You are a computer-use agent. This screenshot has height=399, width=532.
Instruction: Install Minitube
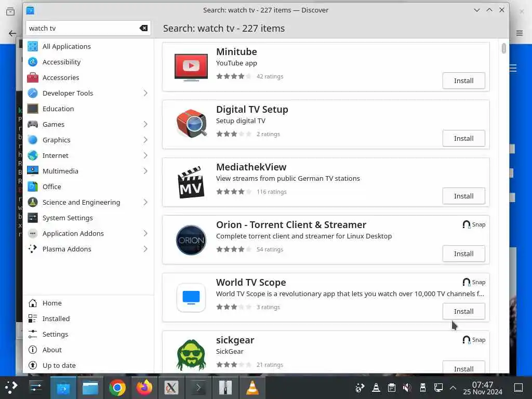tap(463, 81)
